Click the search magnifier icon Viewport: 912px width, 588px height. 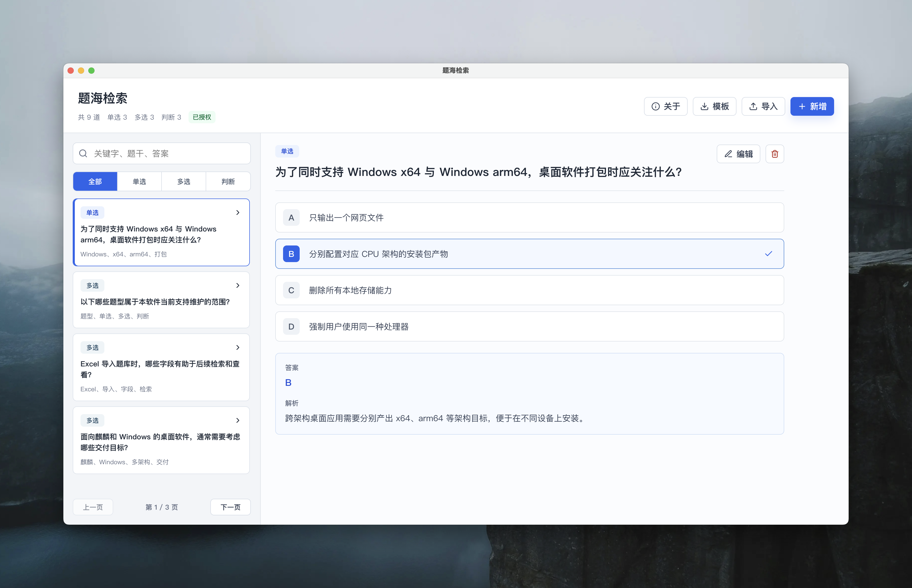83,154
